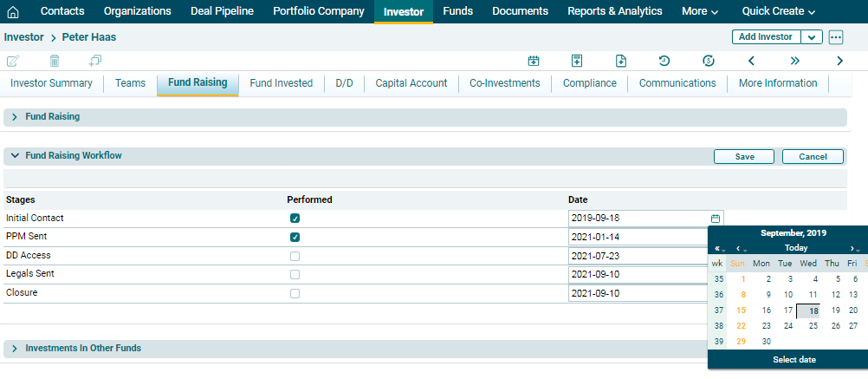The image size is (868, 379).
Task: Expand Investments In Other Funds section
Action: 15,348
